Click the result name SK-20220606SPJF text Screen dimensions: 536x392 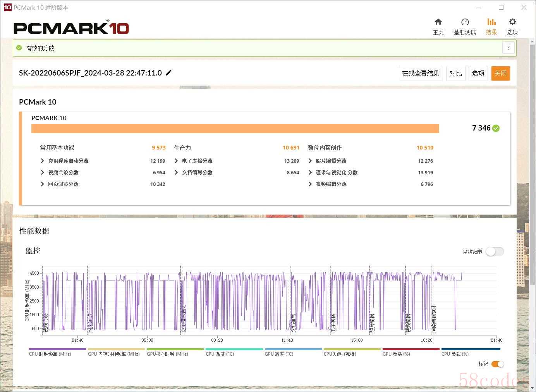pos(90,73)
